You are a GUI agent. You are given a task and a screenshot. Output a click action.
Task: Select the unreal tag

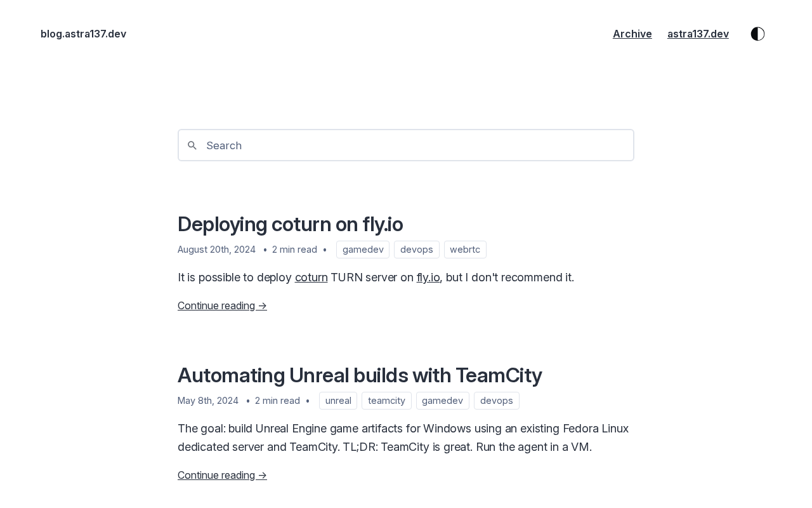[x=338, y=401]
